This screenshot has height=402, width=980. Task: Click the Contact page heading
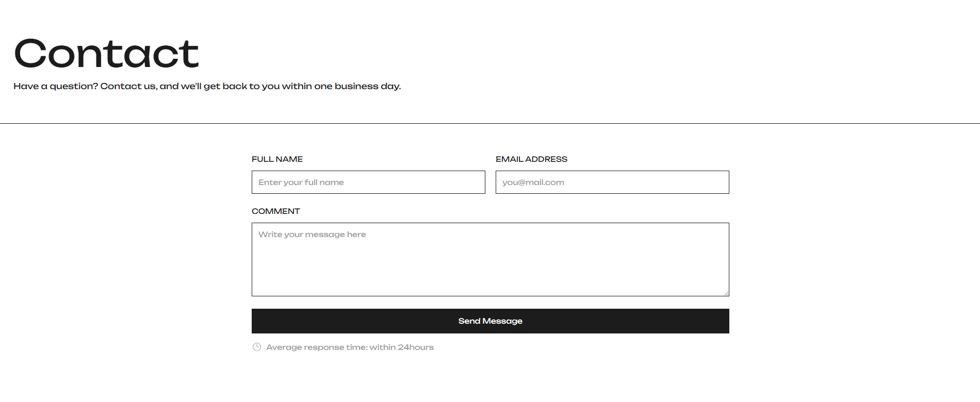pos(106,53)
